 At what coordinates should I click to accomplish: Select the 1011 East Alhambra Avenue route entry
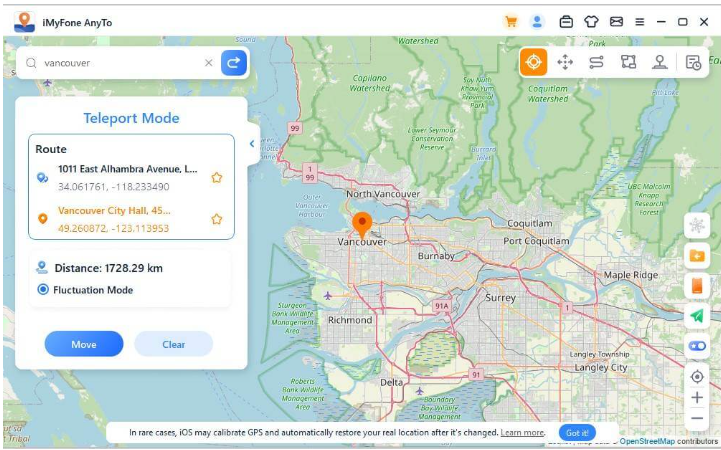128,177
